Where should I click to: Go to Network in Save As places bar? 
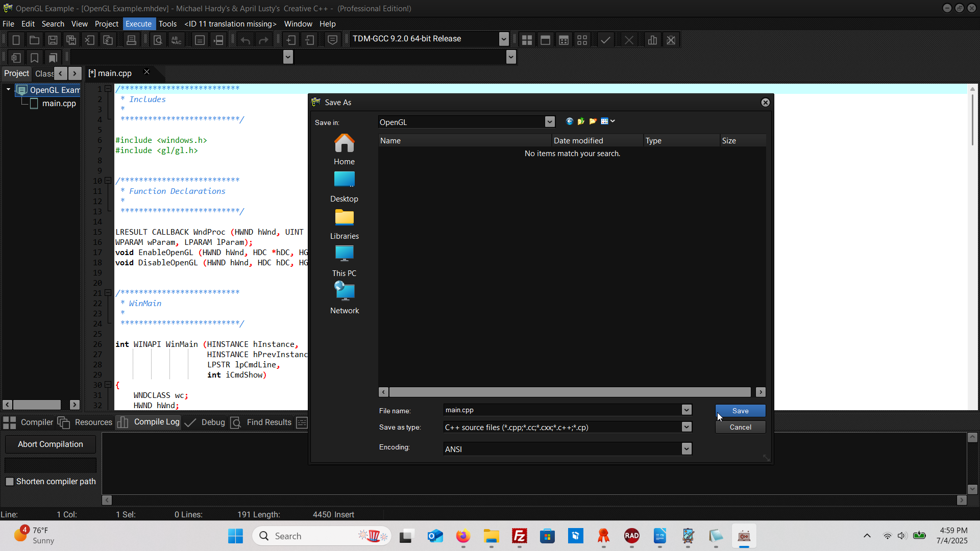(345, 298)
